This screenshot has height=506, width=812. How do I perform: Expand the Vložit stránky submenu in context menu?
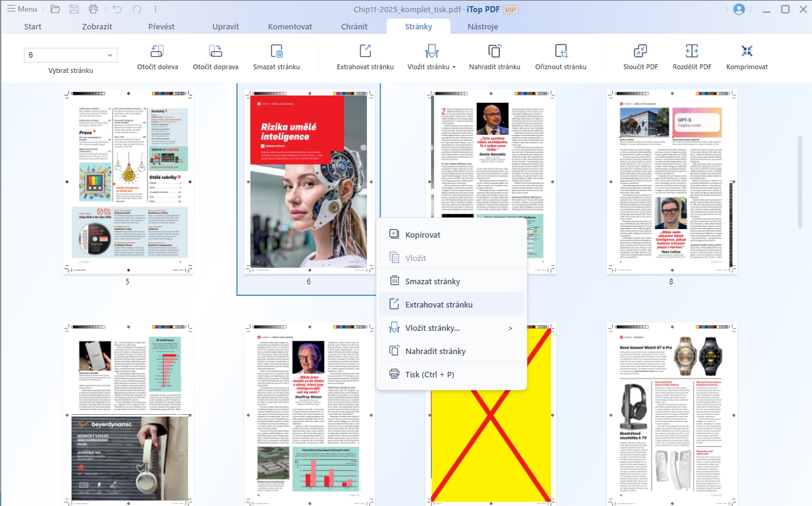tap(509, 328)
